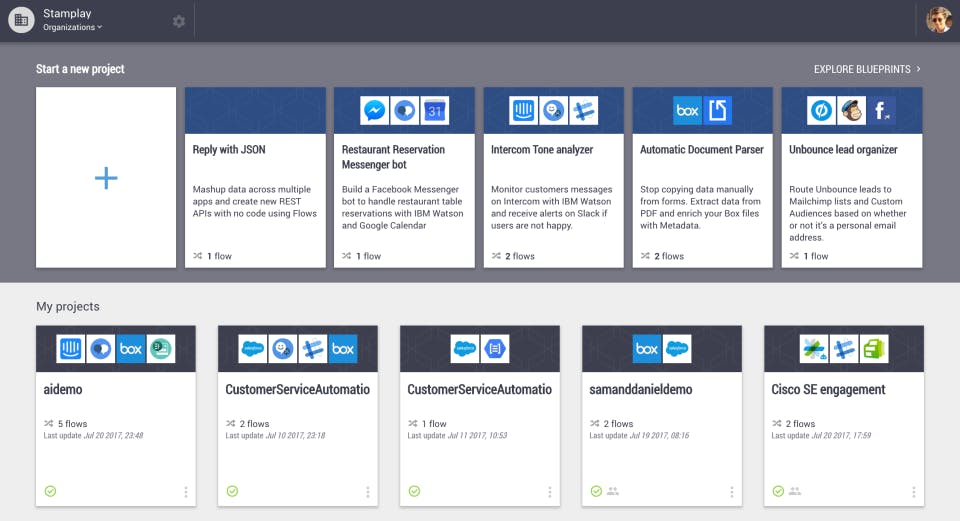The width and height of the screenshot is (960, 521).
Task: Click the Slack icon on Cisco SE engagement
Action: coord(844,349)
